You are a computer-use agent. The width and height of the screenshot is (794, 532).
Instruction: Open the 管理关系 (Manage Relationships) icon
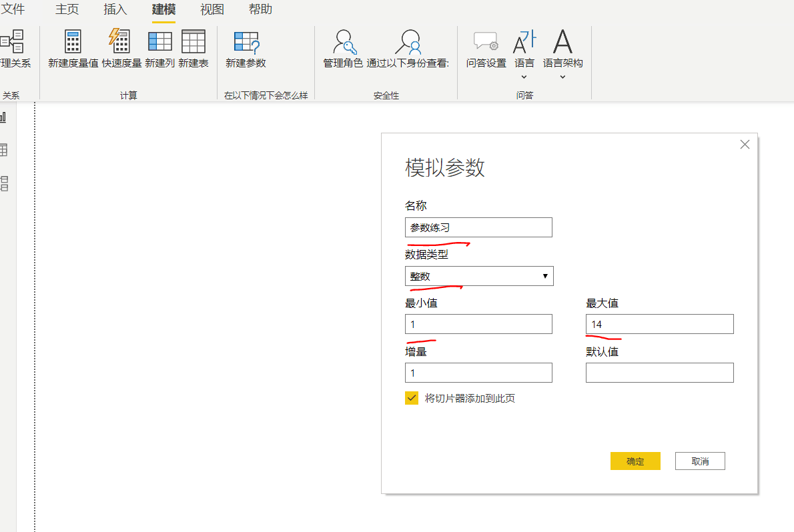(x=12, y=41)
